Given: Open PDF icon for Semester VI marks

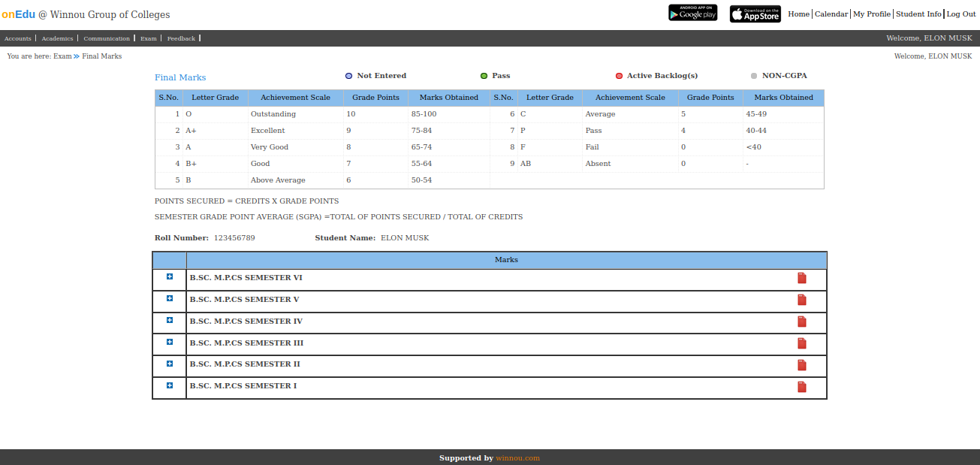Looking at the screenshot, I should click(801, 279).
